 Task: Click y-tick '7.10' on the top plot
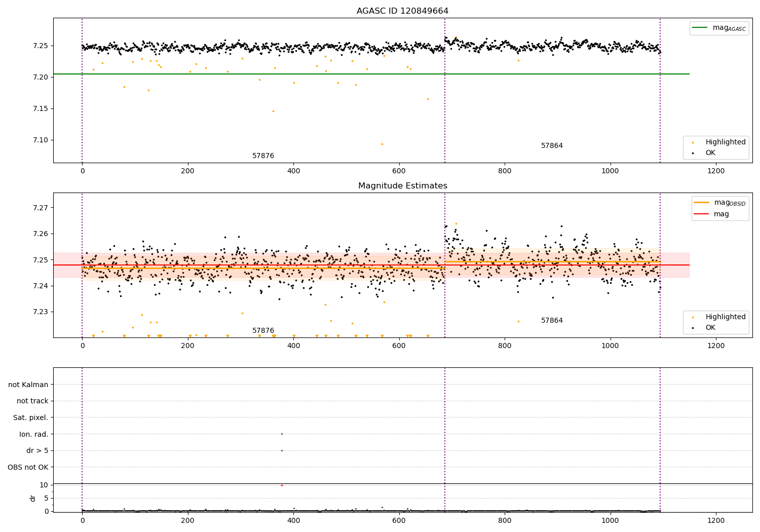(x=41, y=140)
